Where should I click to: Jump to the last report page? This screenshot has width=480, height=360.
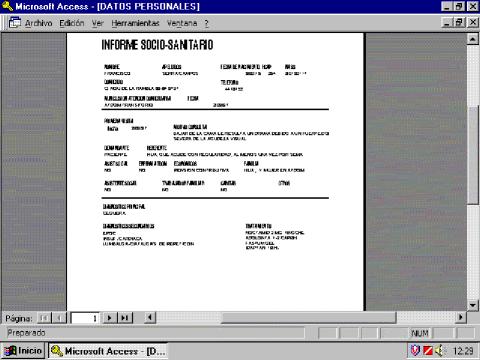(x=125, y=318)
